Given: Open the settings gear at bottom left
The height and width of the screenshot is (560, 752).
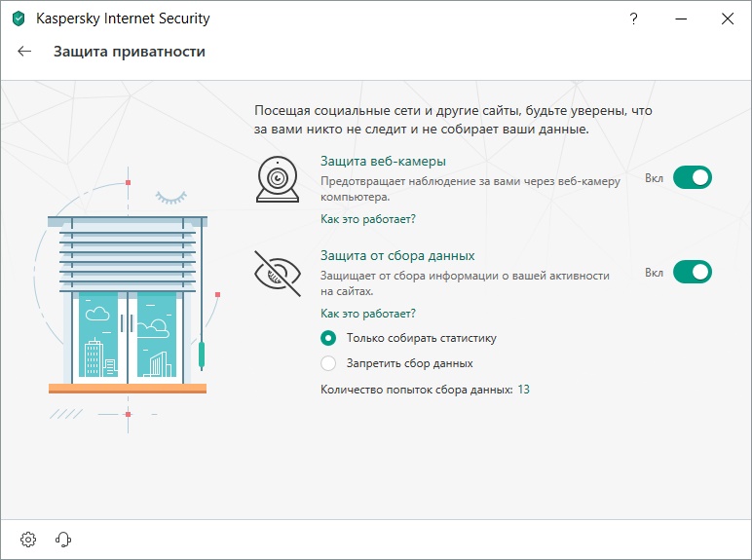Looking at the screenshot, I should coord(28,539).
